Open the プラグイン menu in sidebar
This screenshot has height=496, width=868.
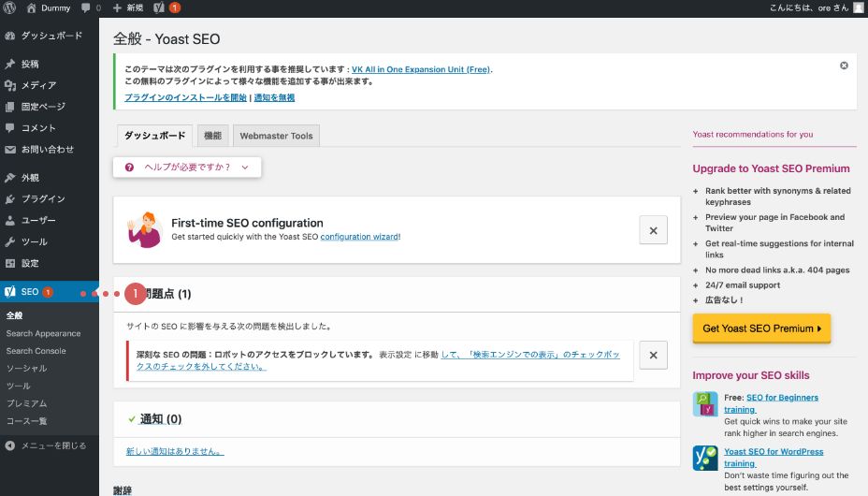43,198
